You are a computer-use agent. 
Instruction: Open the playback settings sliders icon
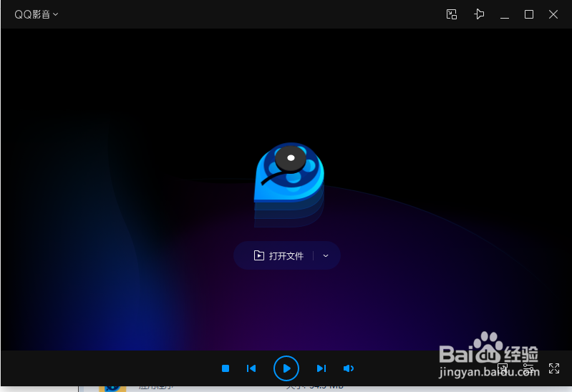point(528,368)
